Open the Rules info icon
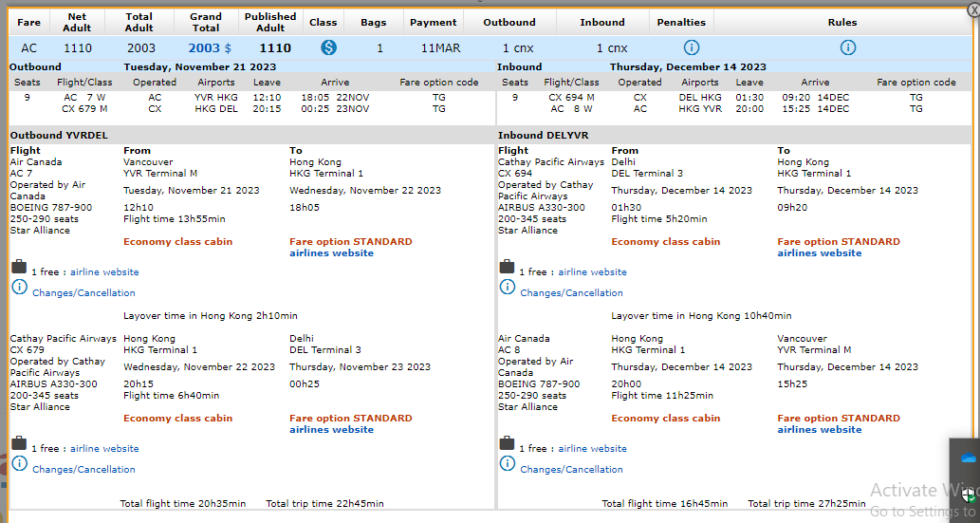 tap(847, 47)
